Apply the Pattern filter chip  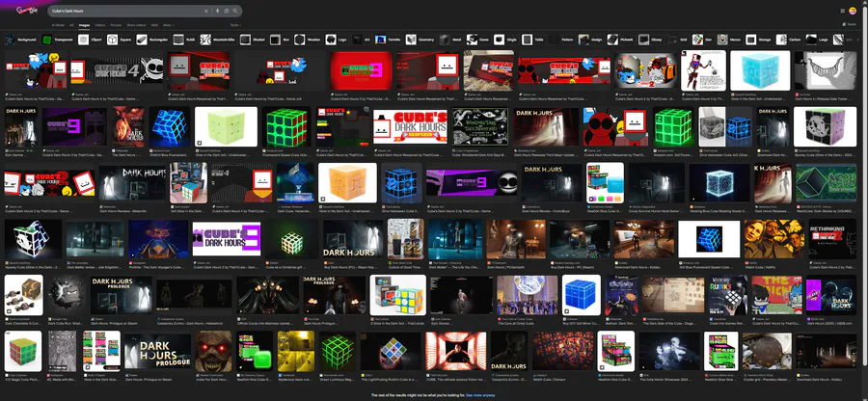[x=562, y=40]
